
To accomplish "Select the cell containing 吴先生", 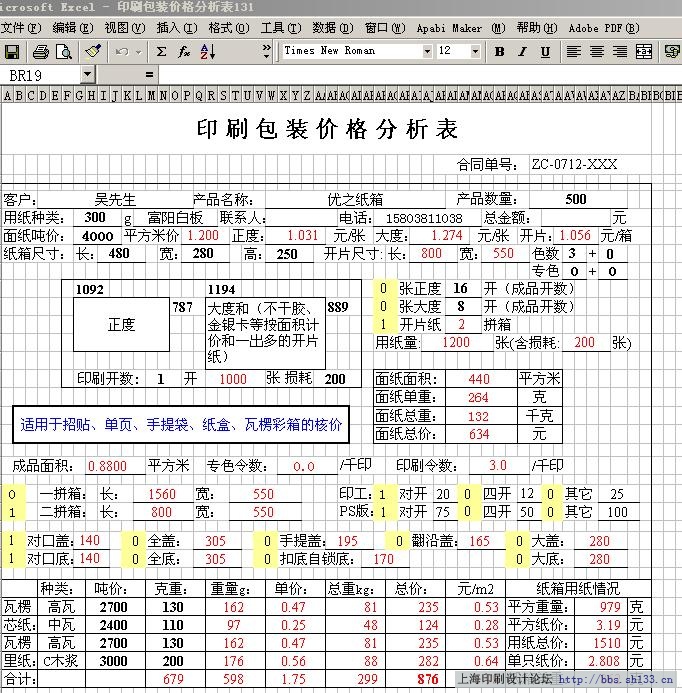I will tap(115, 199).
